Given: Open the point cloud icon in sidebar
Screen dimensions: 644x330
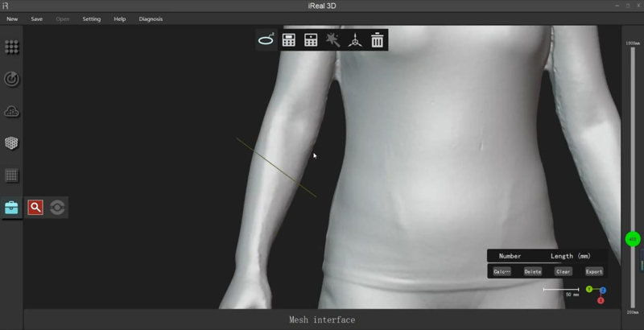Looking at the screenshot, I should tap(12, 111).
